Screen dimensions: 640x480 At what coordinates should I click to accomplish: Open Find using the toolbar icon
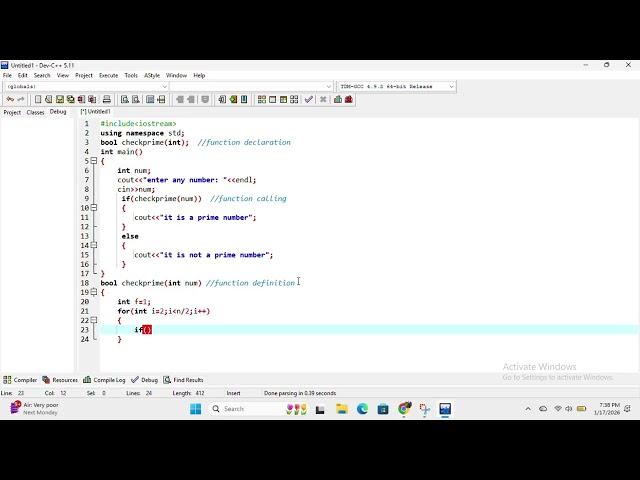pyautogui.click(x=125, y=99)
